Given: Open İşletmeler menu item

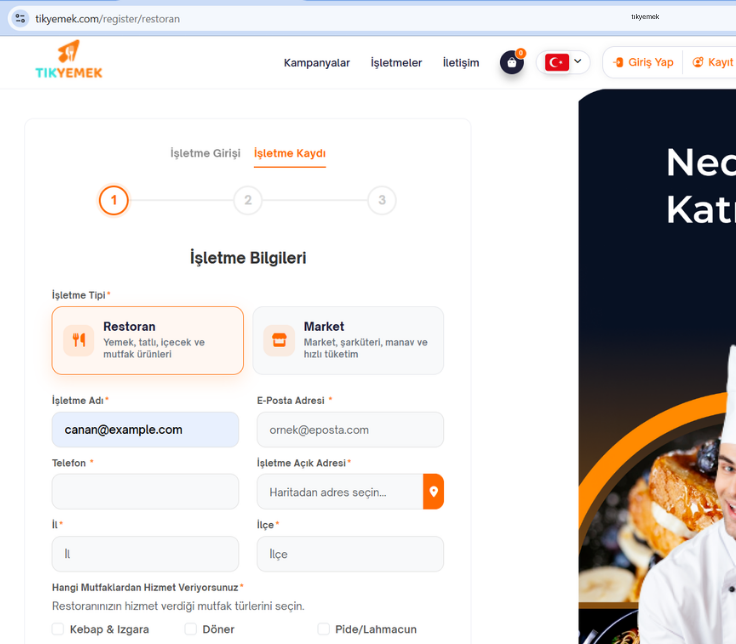Looking at the screenshot, I should click(396, 63).
